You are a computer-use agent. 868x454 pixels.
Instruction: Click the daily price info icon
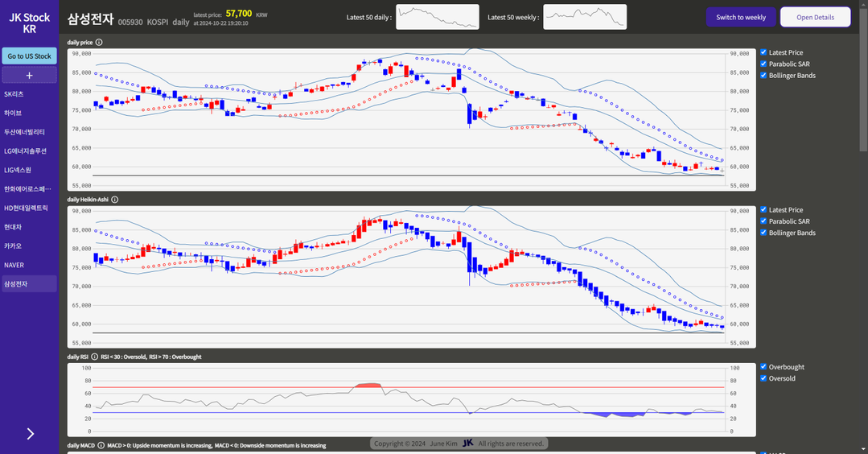tap(99, 42)
